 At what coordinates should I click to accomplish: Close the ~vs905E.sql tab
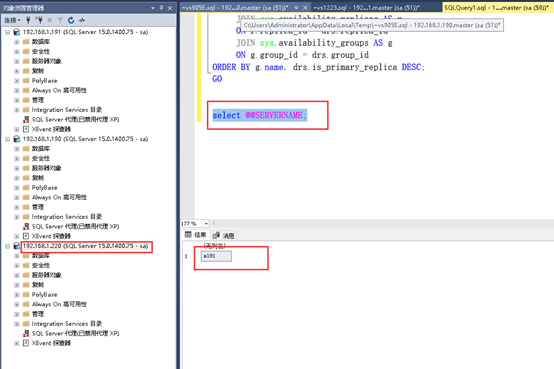tap(305, 8)
